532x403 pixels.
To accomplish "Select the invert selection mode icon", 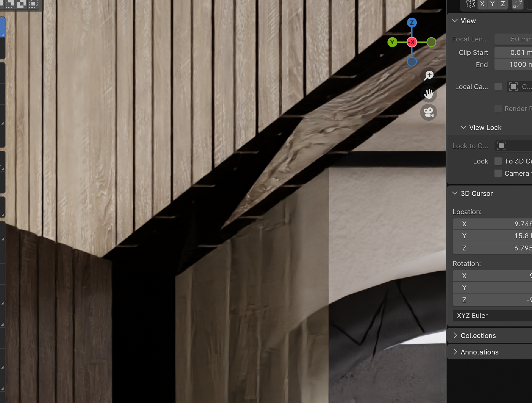I will click(x=21, y=4).
